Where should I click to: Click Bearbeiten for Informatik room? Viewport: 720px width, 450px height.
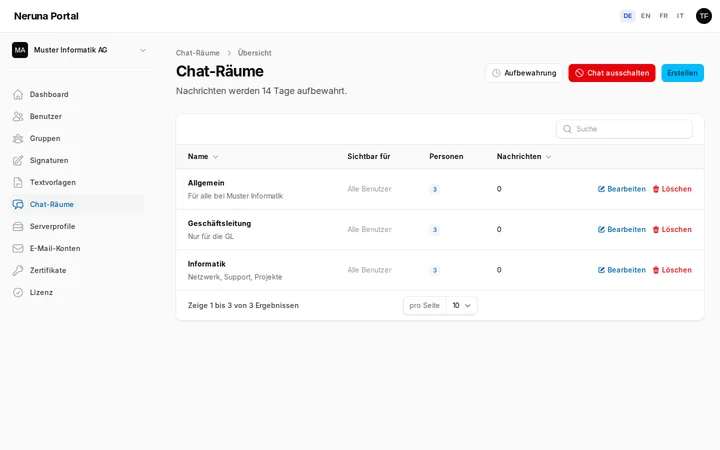coord(622,270)
